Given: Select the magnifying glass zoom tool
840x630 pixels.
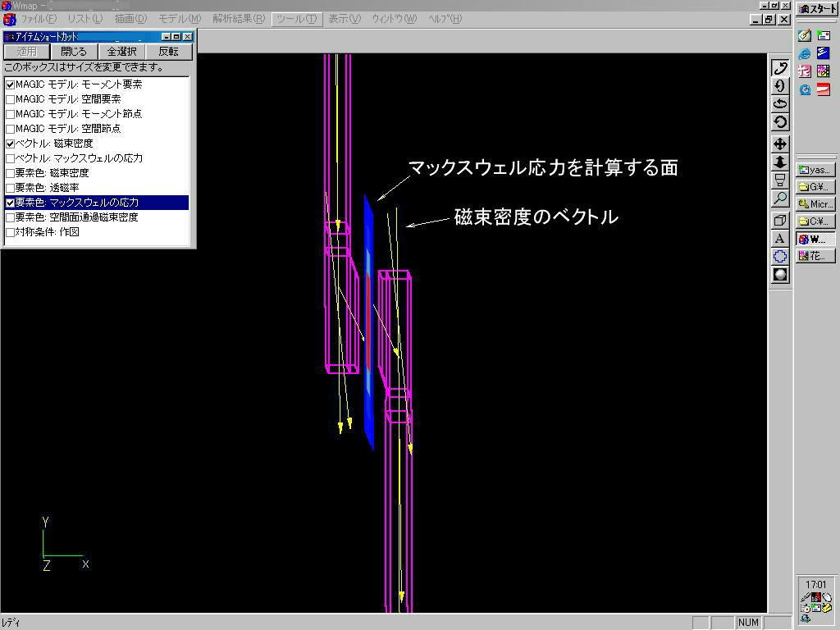Looking at the screenshot, I should pos(780,199).
